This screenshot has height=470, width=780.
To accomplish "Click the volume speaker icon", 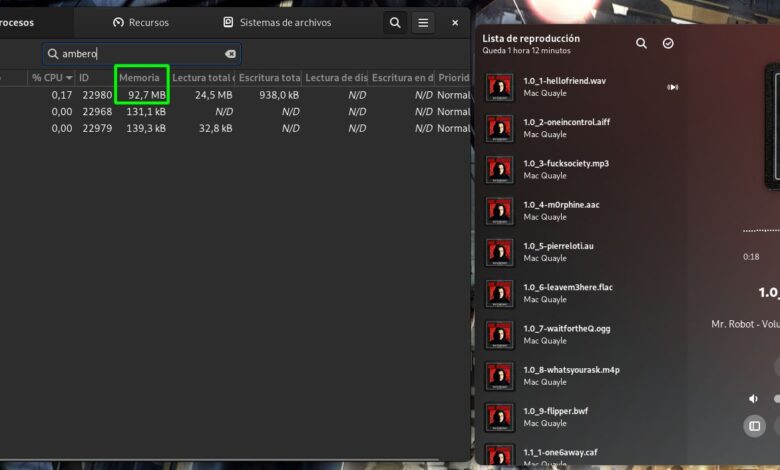I will coord(753,398).
